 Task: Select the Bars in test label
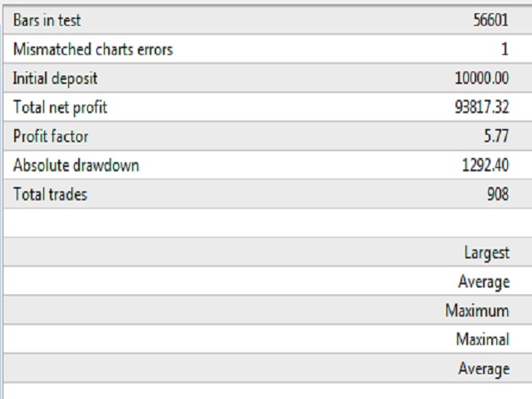click(x=47, y=20)
